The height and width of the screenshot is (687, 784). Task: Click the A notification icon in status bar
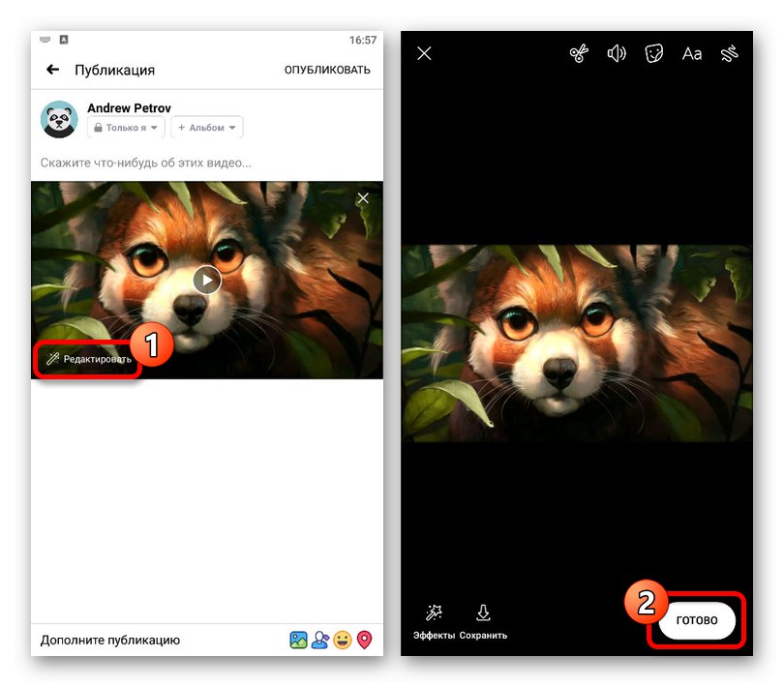tap(64, 40)
